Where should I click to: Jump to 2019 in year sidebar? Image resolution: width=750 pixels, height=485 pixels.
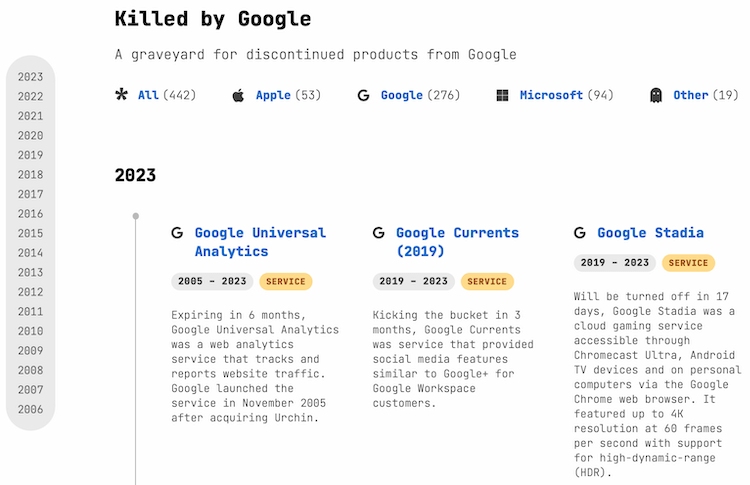pos(30,155)
